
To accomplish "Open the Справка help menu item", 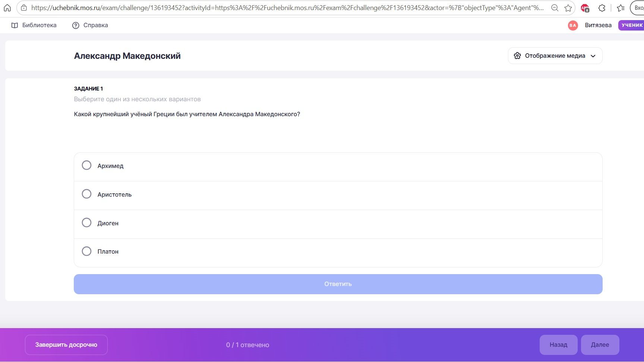I will [x=90, y=25].
